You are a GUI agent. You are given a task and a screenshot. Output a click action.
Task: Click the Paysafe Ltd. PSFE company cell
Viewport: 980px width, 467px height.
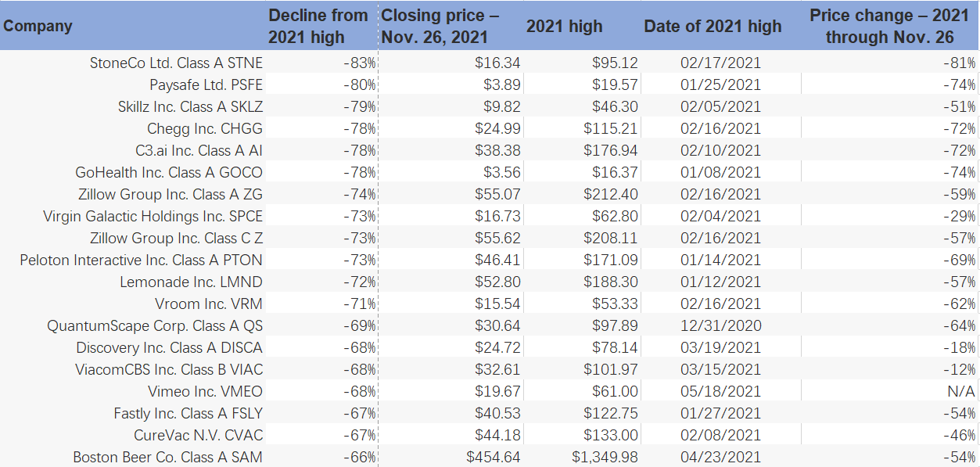point(206,84)
